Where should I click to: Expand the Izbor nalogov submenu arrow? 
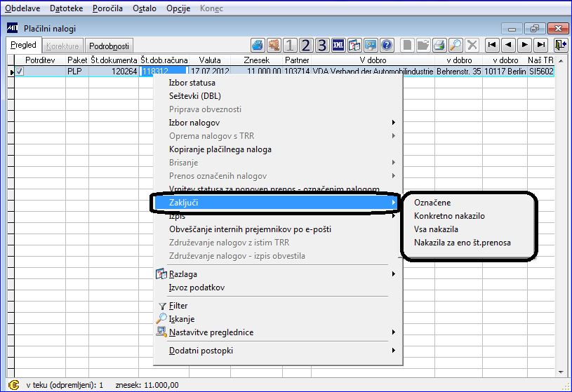393,123
